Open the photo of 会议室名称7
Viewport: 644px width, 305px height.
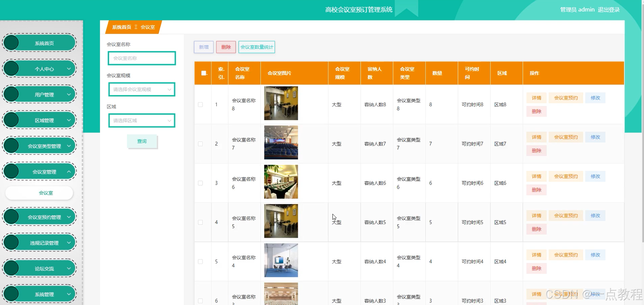(x=281, y=143)
